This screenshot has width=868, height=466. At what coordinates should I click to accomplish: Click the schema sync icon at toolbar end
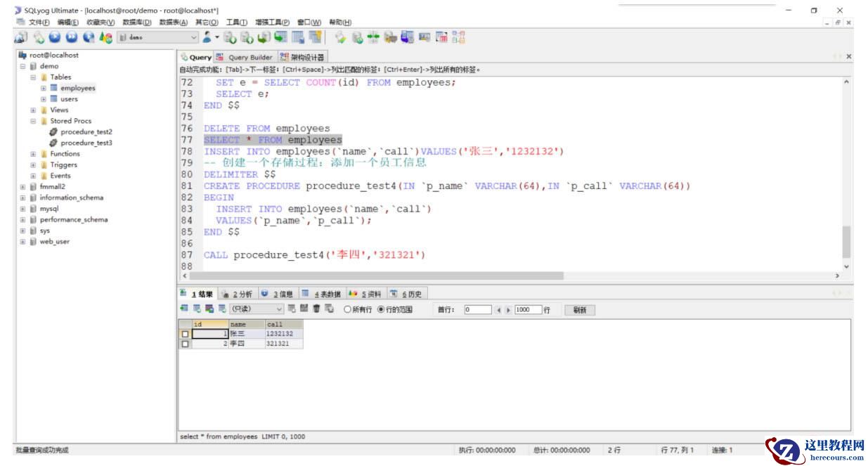coord(458,37)
